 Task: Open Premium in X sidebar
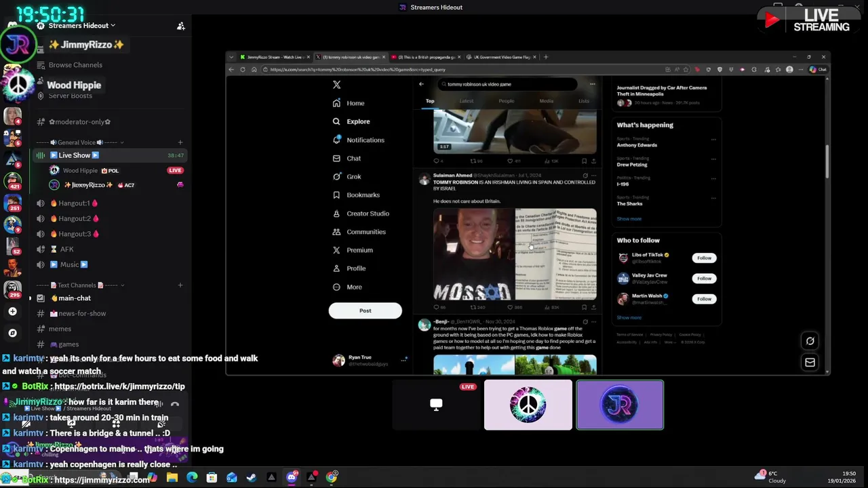click(353, 250)
